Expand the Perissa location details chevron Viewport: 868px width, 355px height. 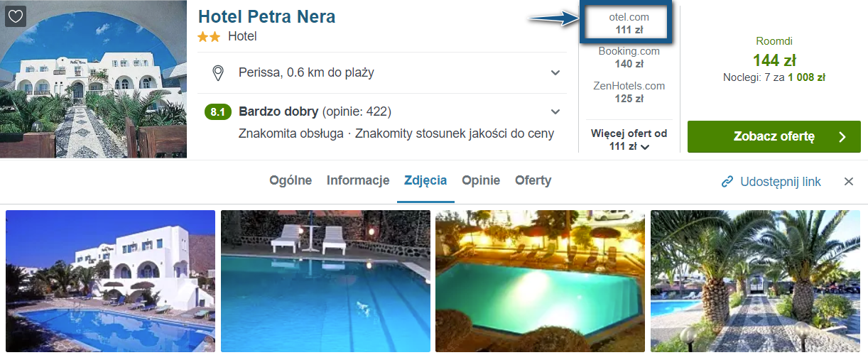[555, 72]
